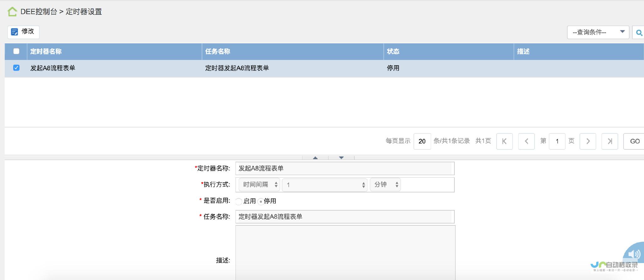Click the 修改 edit button

23,32
